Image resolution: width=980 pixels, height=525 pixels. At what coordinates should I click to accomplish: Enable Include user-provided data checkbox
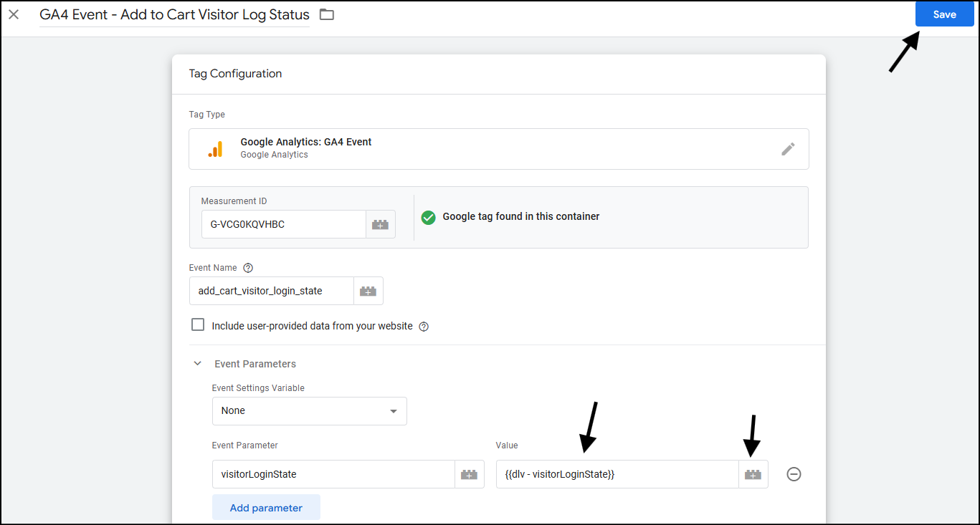tap(198, 325)
